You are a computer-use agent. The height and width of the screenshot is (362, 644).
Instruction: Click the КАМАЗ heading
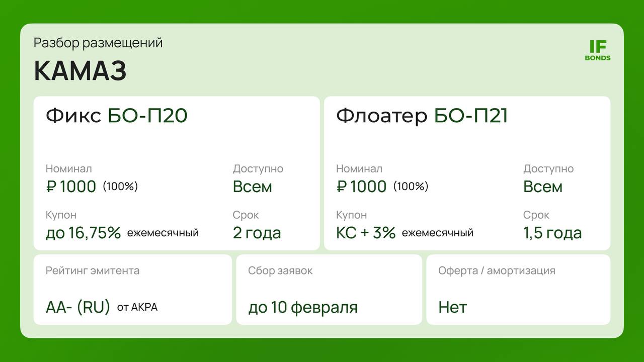pyautogui.click(x=80, y=71)
